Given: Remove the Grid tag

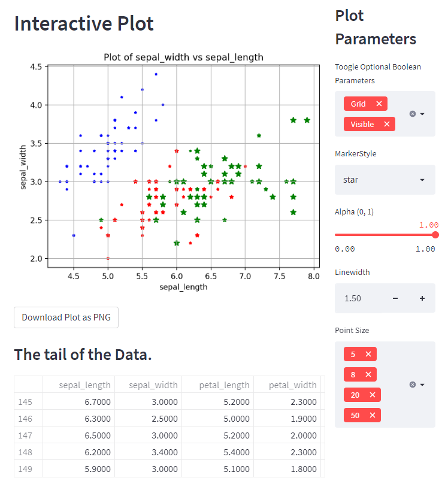Looking at the screenshot, I should point(379,104).
